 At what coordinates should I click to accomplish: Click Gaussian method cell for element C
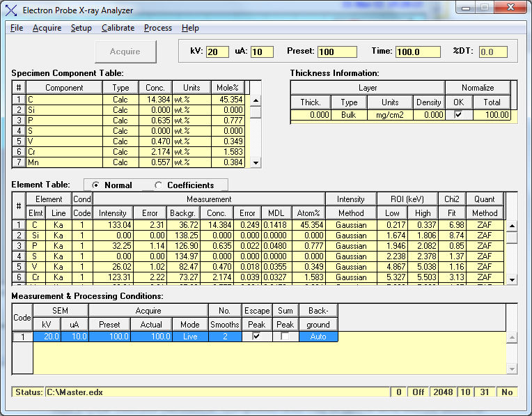point(351,225)
